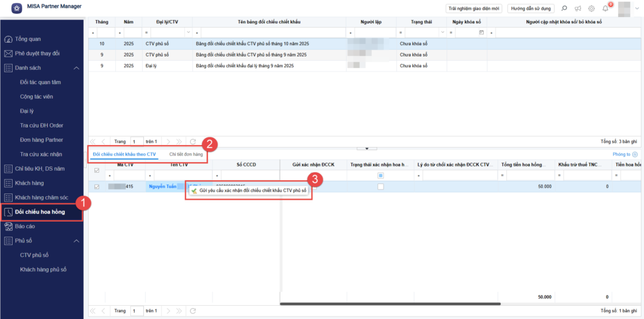
Task: Click the Danh sách list icon
Action: pyautogui.click(x=8, y=68)
